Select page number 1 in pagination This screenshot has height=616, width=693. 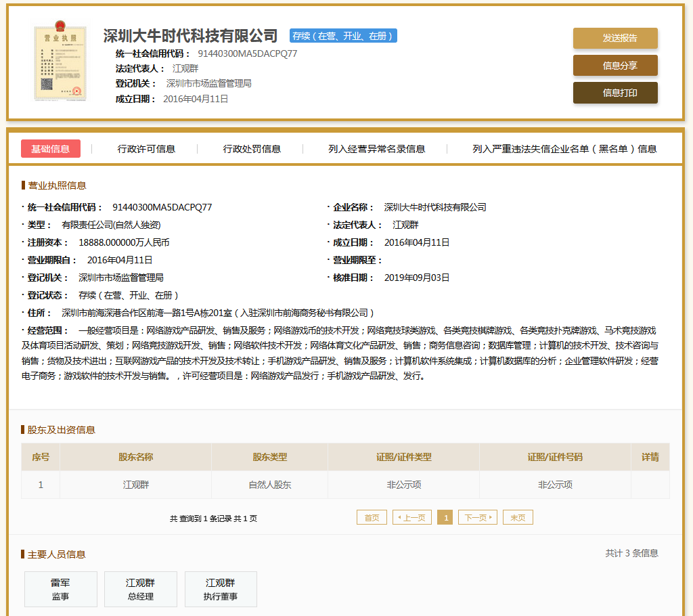445,517
